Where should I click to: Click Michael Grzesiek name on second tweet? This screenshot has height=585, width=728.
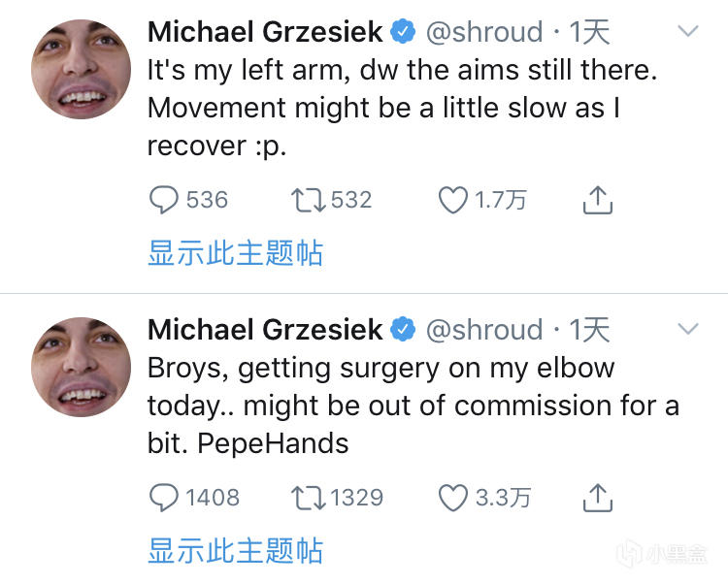pyautogui.click(x=265, y=330)
